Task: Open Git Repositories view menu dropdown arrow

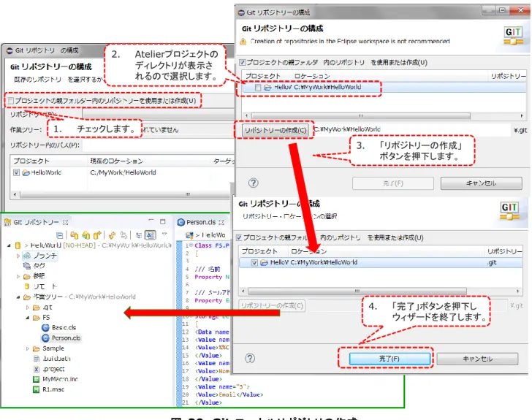Action: (x=164, y=234)
